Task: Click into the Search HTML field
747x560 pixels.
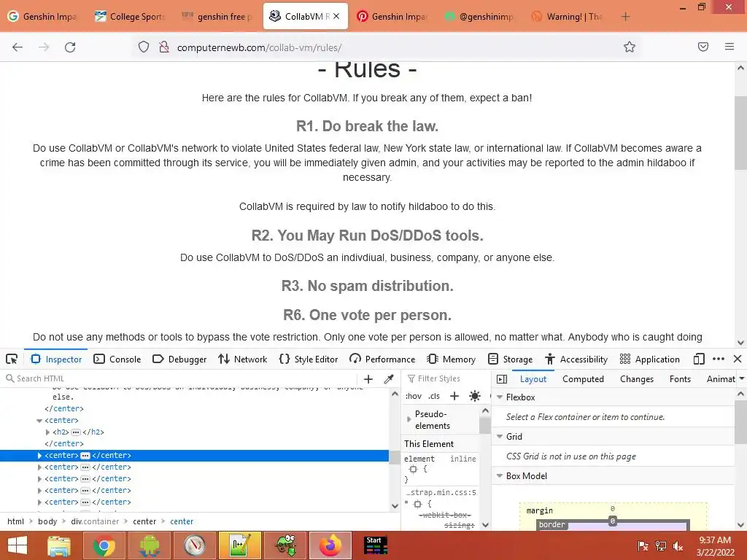Action: pos(181,378)
